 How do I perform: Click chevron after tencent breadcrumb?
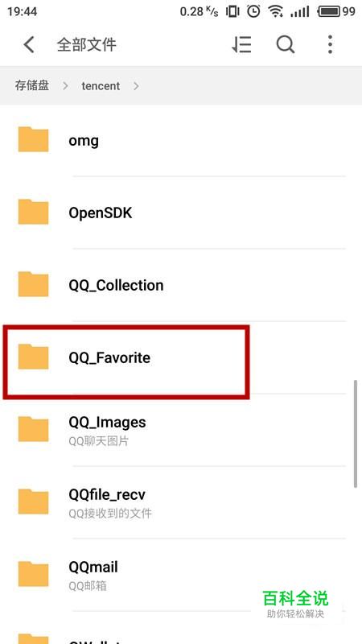pos(136,86)
